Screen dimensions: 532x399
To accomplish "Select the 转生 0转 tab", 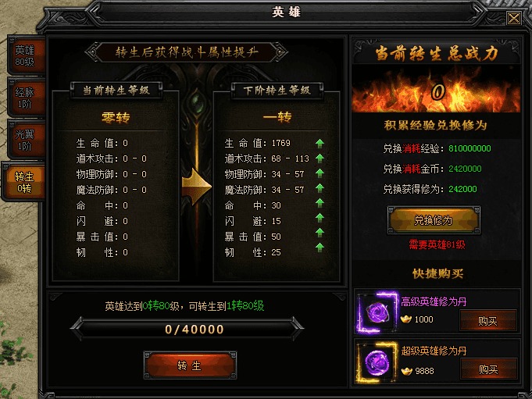I will coord(23,182).
